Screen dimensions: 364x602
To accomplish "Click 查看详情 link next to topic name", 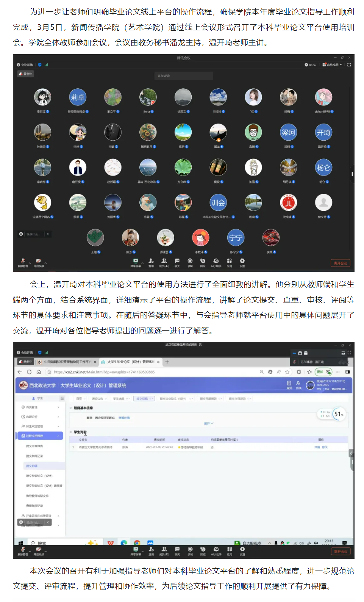I will pyautogui.click(x=124, y=418).
